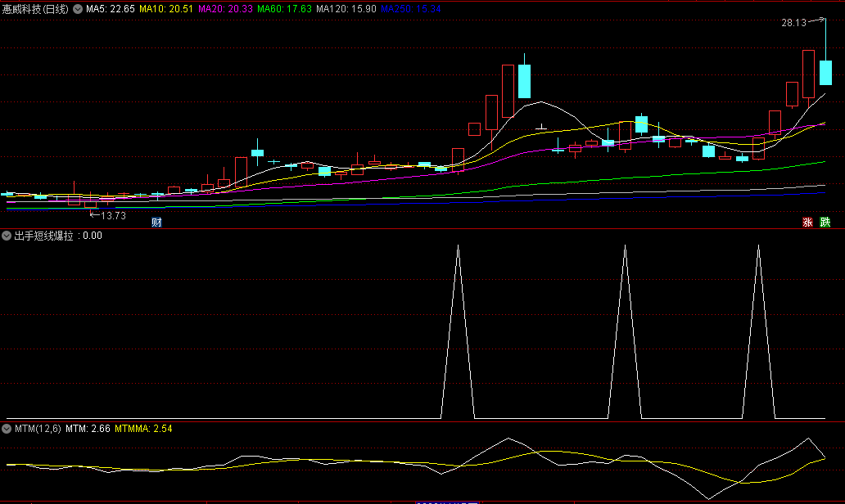
Task: Expand the main chart indicator dropdown arrow
Action: point(78,9)
